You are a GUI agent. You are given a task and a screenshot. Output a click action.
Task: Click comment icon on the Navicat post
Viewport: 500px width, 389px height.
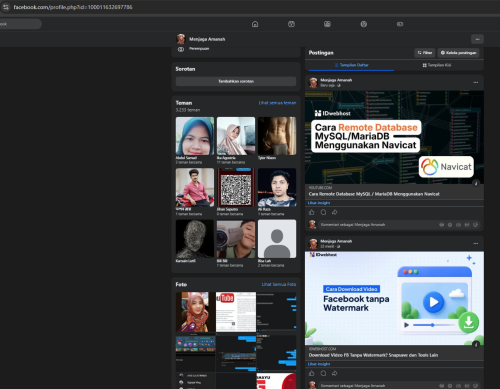(x=323, y=212)
